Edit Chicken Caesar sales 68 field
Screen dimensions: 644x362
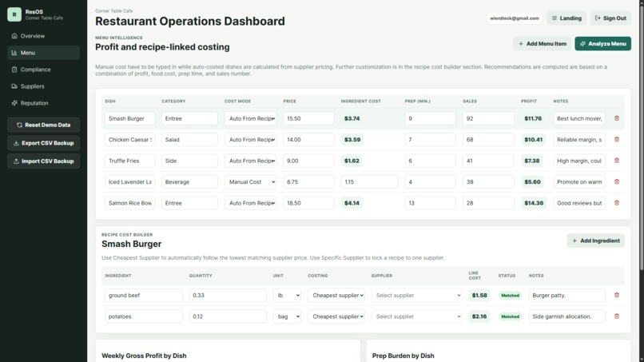pyautogui.click(x=488, y=139)
